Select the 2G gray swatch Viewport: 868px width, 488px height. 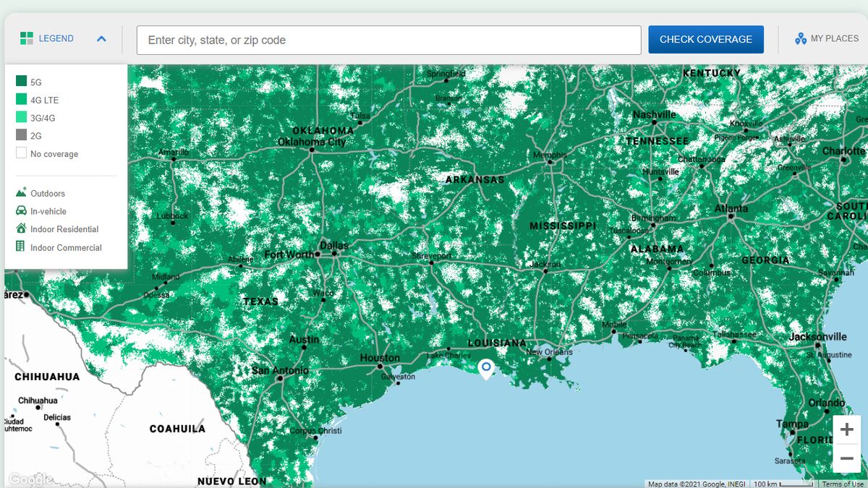[21, 135]
